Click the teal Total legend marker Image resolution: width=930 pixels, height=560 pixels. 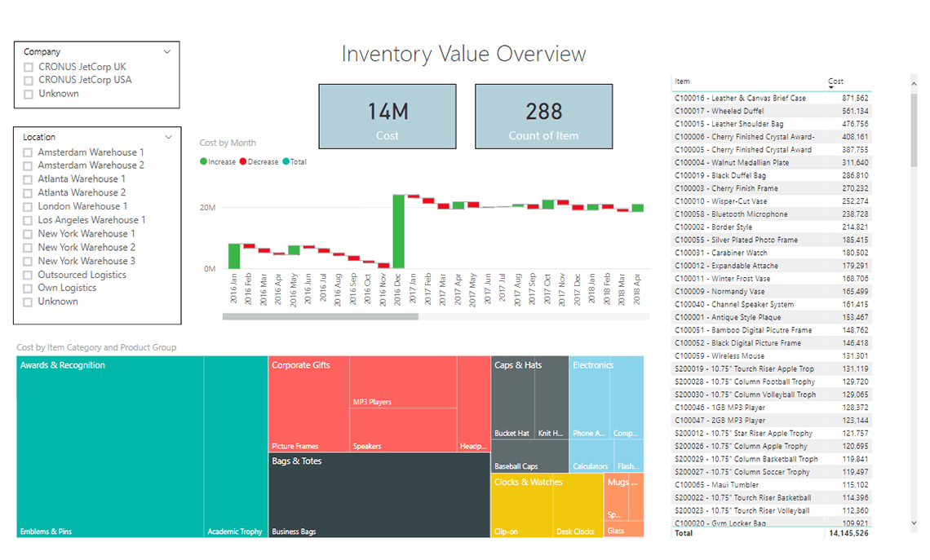pyautogui.click(x=286, y=161)
